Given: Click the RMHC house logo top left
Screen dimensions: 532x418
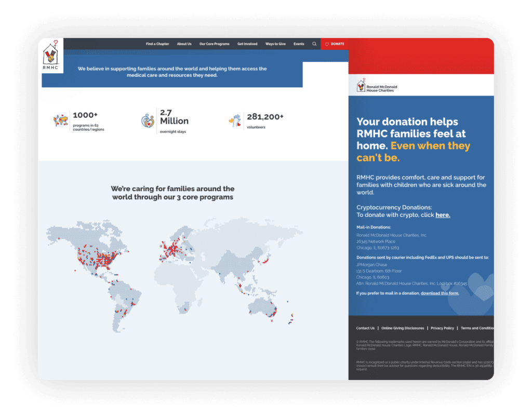Looking at the screenshot, I should [50, 56].
